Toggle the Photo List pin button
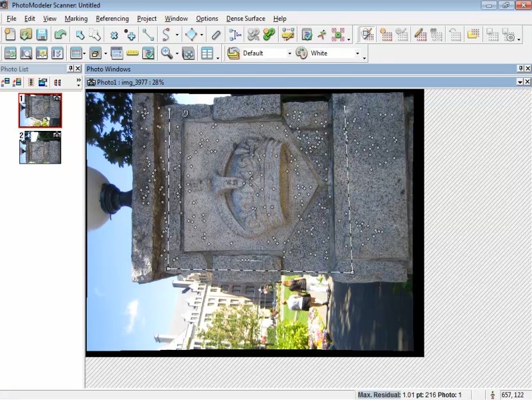The image size is (532, 400). click(x=70, y=69)
